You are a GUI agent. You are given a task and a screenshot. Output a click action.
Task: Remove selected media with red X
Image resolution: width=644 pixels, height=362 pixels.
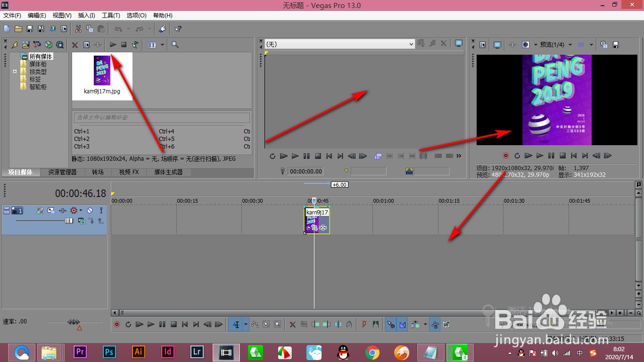tap(75, 45)
